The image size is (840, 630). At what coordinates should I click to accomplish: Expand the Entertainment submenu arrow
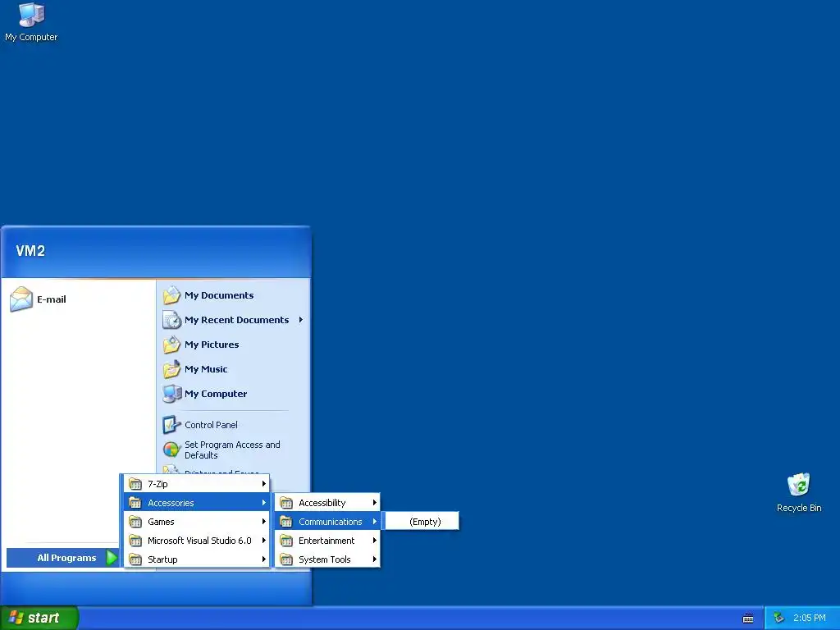point(374,541)
